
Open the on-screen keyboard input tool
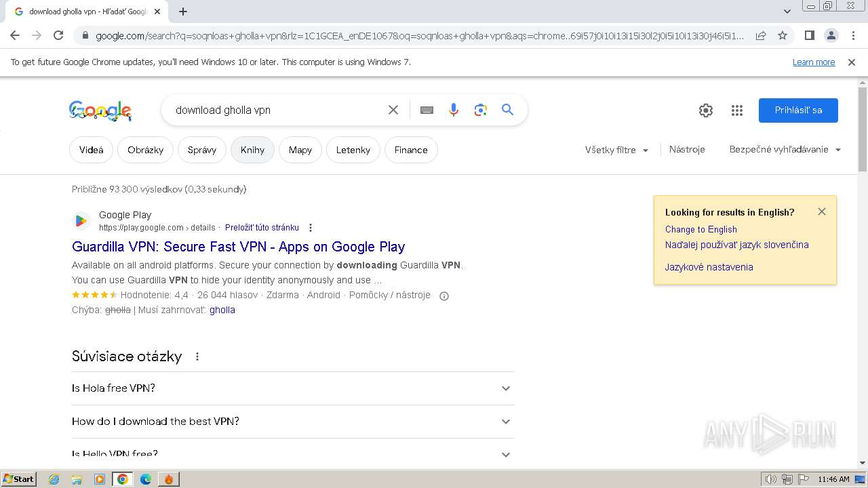(427, 110)
